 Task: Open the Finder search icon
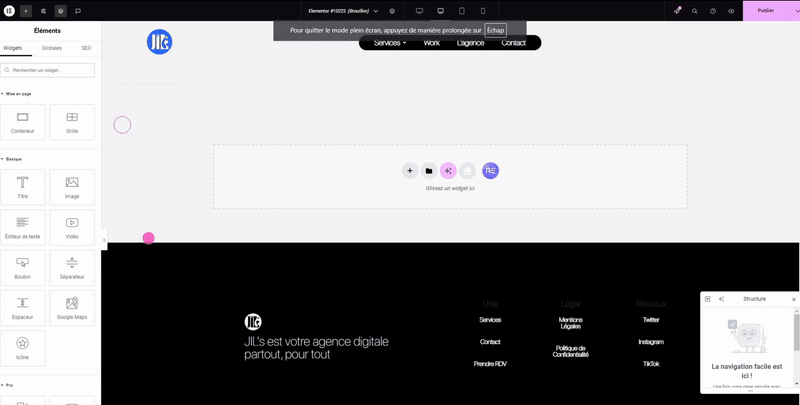695,11
